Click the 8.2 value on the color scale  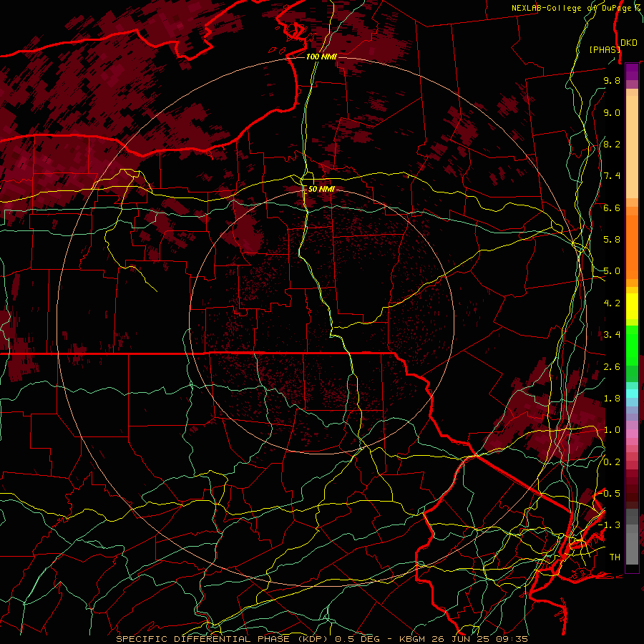[612, 144]
